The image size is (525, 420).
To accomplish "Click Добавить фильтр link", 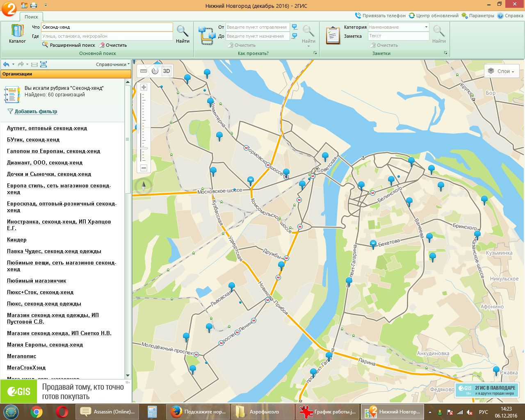I will (x=36, y=112).
